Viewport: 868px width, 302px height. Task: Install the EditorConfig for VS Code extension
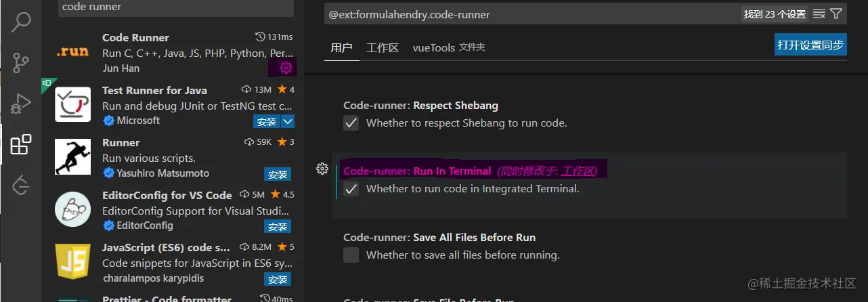coord(278,226)
